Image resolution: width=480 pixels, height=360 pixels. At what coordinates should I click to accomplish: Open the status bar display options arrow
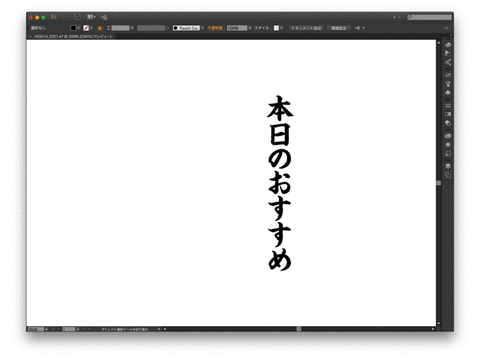point(159,329)
